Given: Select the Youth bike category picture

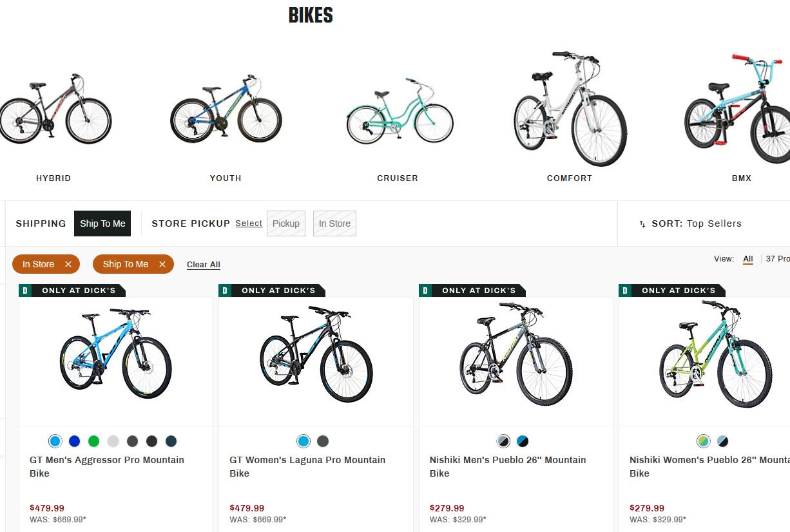Looking at the screenshot, I should click(x=226, y=109).
